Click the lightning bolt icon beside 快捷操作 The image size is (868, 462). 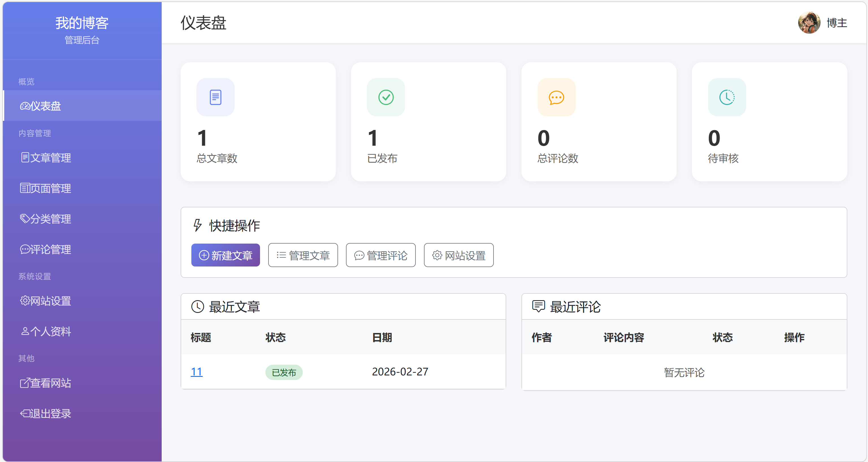click(198, 225)
